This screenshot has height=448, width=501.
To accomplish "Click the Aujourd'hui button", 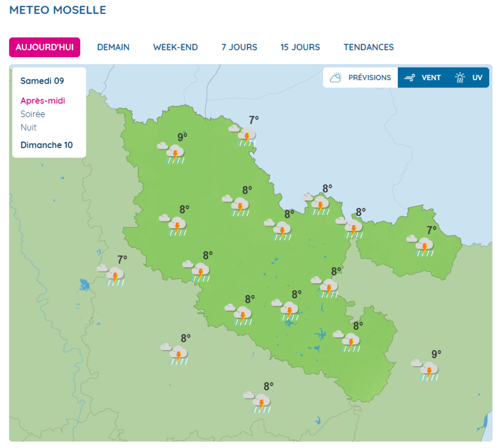I will 45,47.
